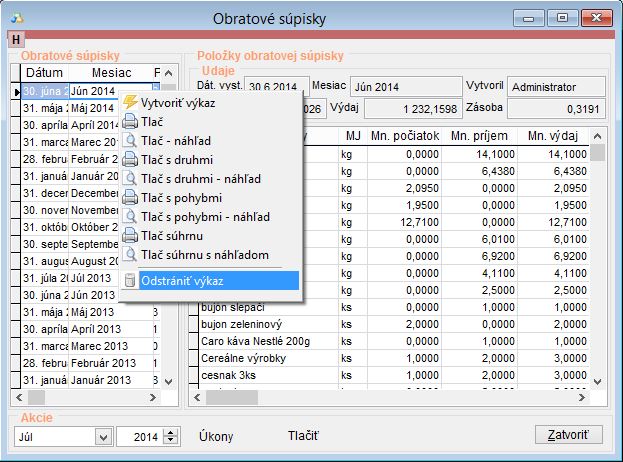
Task: Click the trash icon for Odstrániť výkaz
Action: tap(130, 280)
